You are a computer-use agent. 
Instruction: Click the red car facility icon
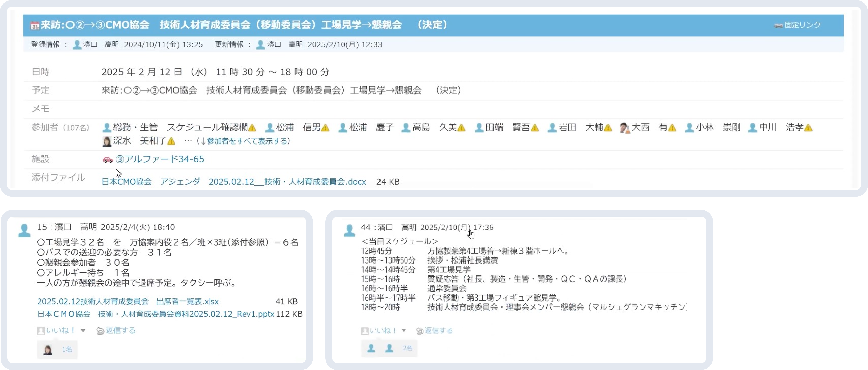(x=108, y=160)
